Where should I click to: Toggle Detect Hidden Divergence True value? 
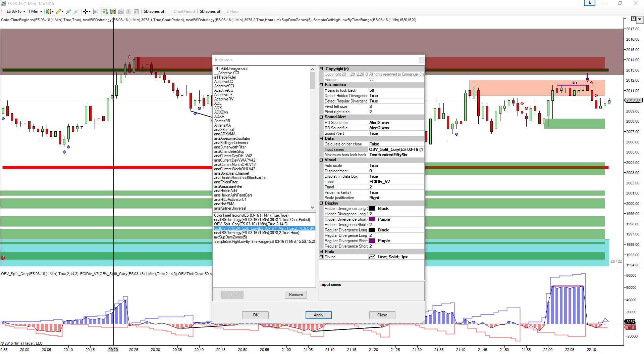pyautogui.click(x=396, y=96)
